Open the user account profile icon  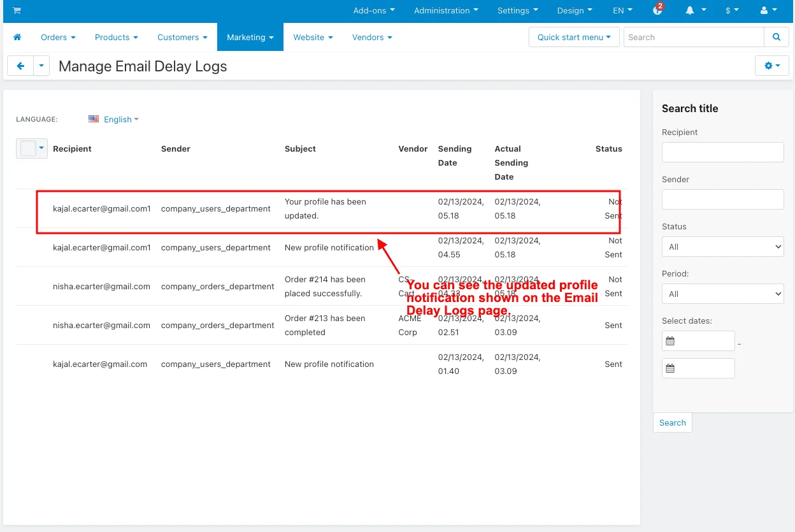[x=764, y=10]
